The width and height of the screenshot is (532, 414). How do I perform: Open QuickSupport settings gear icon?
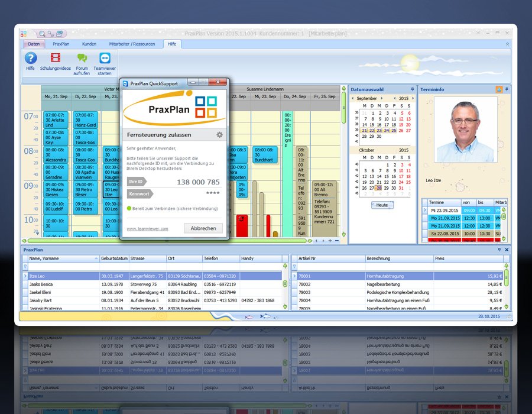[x=219, y=135]
